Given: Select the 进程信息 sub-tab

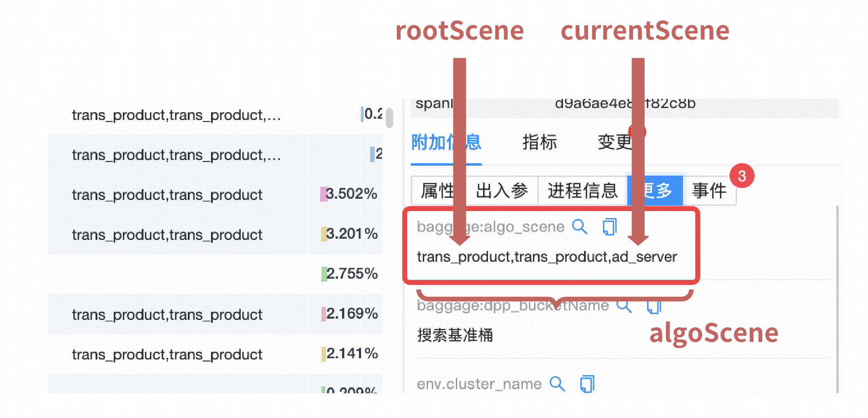Looking at the screenshot, I should coord(582,190).
